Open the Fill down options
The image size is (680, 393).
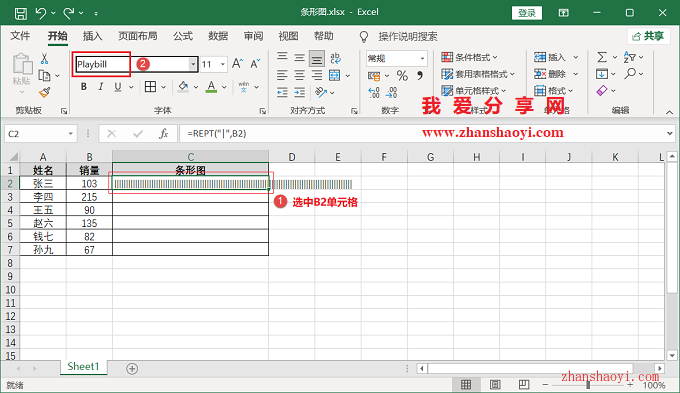[602, 74]
